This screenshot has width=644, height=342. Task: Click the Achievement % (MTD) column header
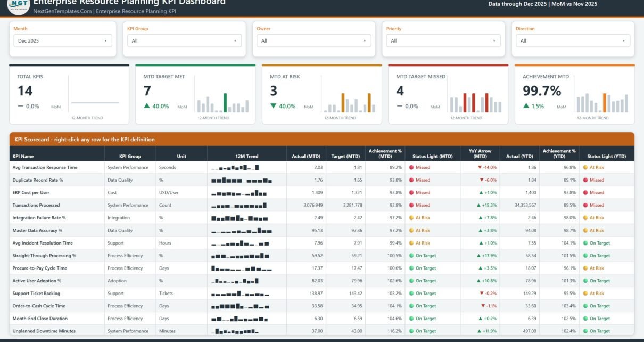(x=385, y=153)
